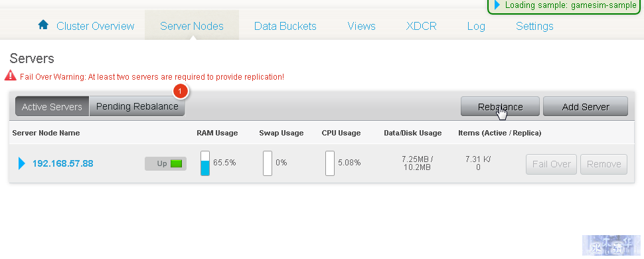Expand the 192.168.57.88 server node details

22,163
